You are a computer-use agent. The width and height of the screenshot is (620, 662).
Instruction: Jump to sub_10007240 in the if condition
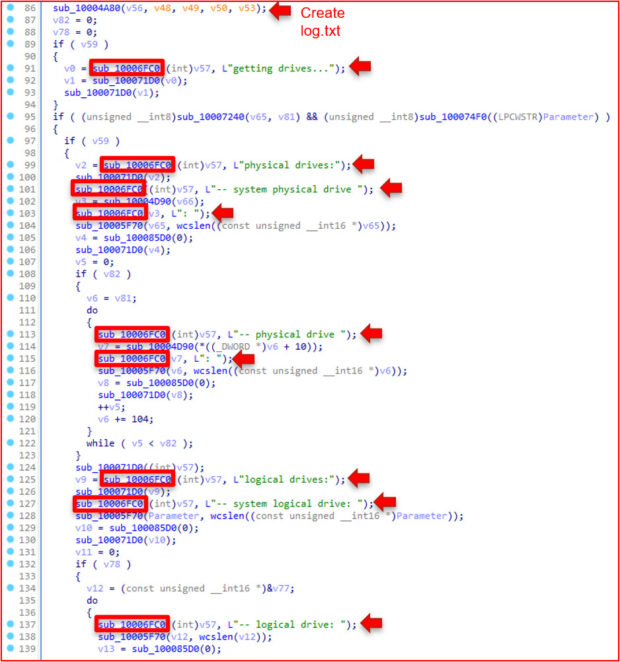click(211, 117)
